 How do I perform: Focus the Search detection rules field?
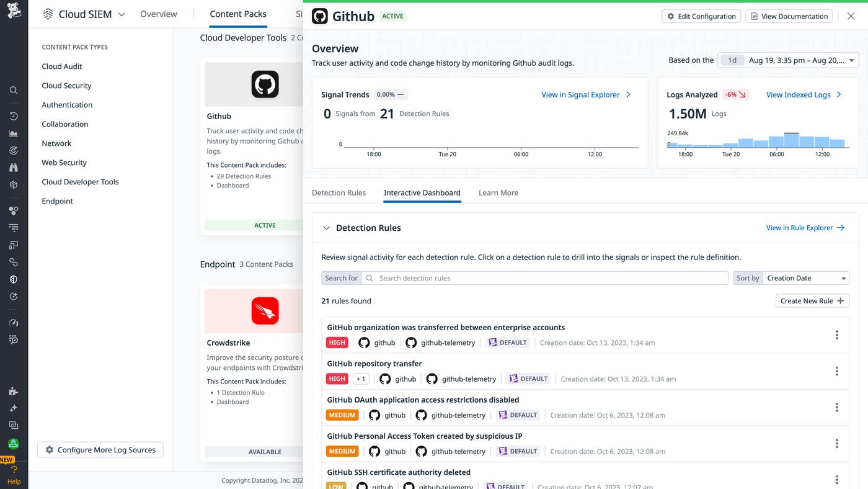pyautogui.click(x=545, y=278)
